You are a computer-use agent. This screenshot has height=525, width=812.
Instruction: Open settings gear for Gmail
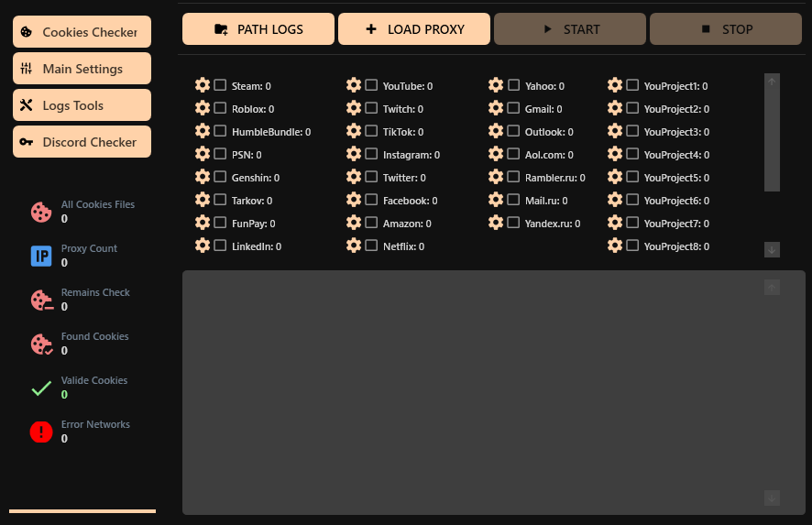[x=496, y=108]
